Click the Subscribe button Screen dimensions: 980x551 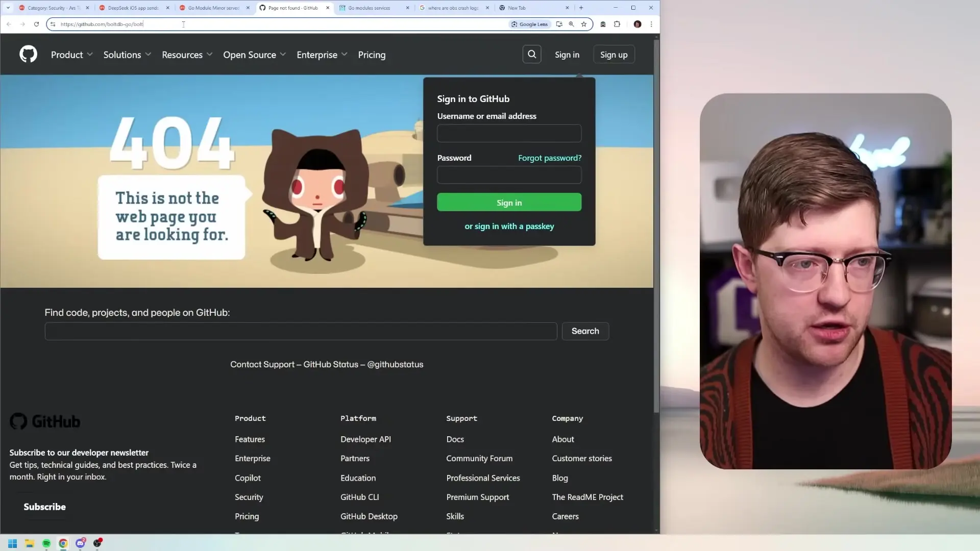pyautogui.click(x=44, y=507)
